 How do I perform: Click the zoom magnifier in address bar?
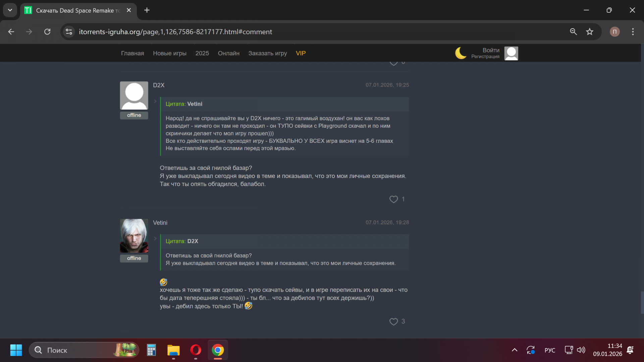click(x=573, y=32)
